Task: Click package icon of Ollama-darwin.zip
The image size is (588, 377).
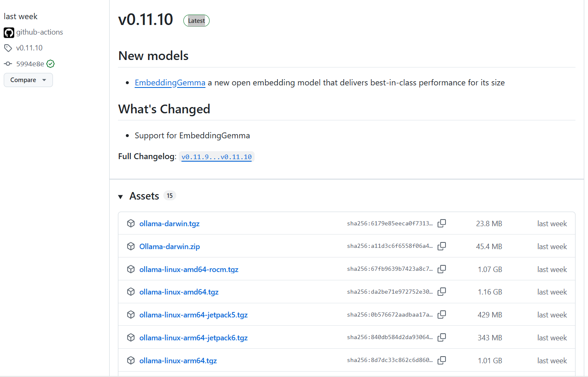Action: 131,246
